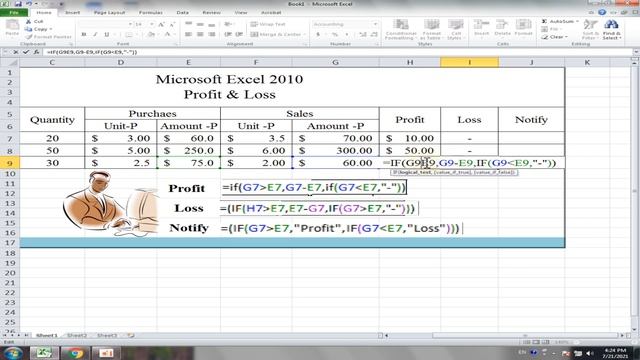Toggle Bold formatting
This screenshot has height=360, width=640.
pyautogui.click(x=84, y=35)
